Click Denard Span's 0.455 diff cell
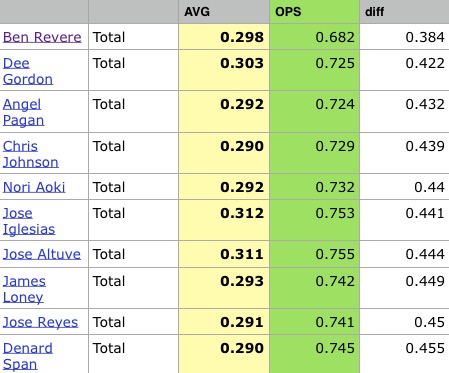Screen dimensions: 449x373 (405, 354)
